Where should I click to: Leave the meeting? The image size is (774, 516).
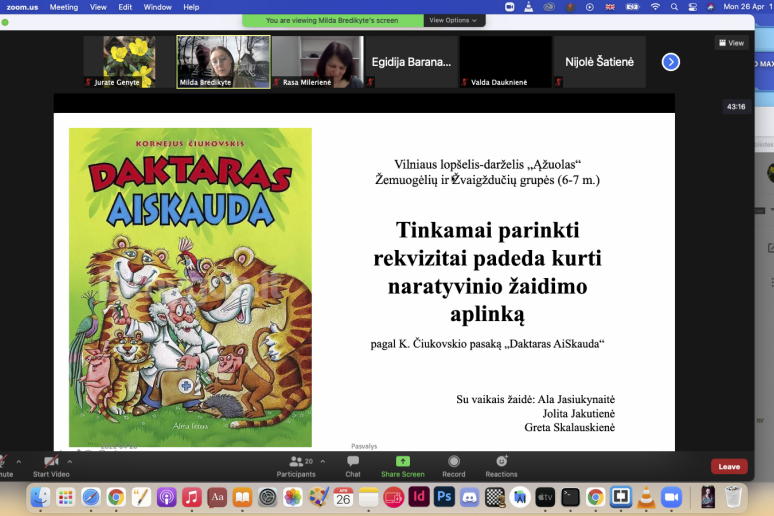coord(729,466)
